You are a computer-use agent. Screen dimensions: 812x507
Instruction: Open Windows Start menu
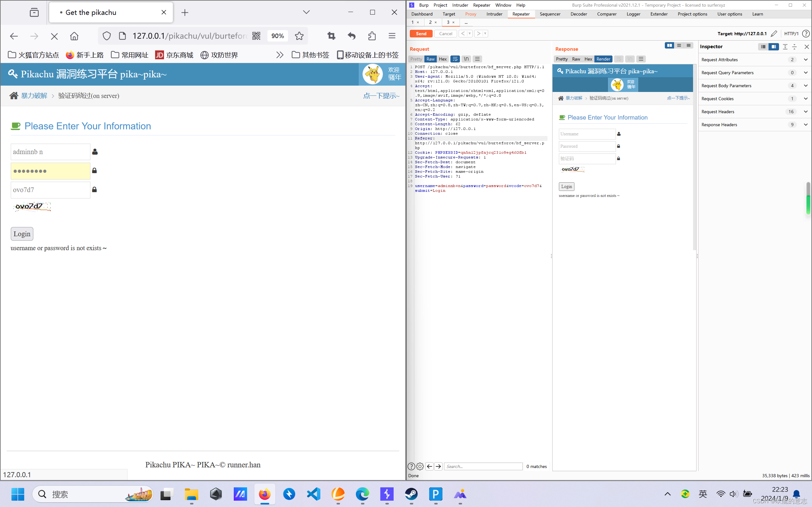pyautogui.click(x=18, y=494)
